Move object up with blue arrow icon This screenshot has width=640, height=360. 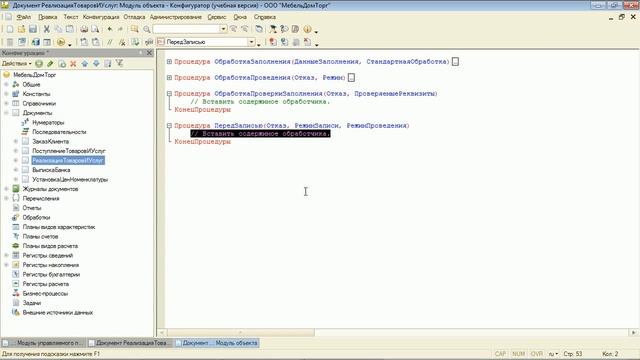(x=84, y=63)
